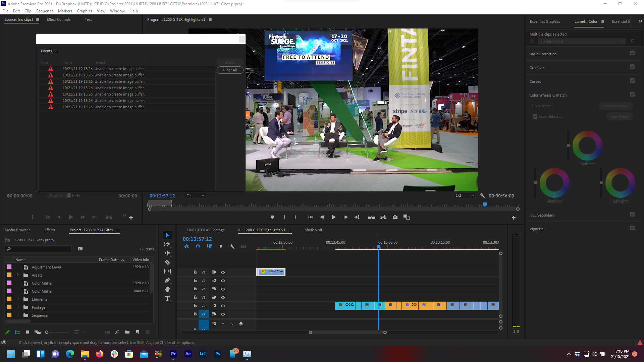Mute the A1 audio track
The width and height of the screenshot is (644, 362).
(222, 324)
